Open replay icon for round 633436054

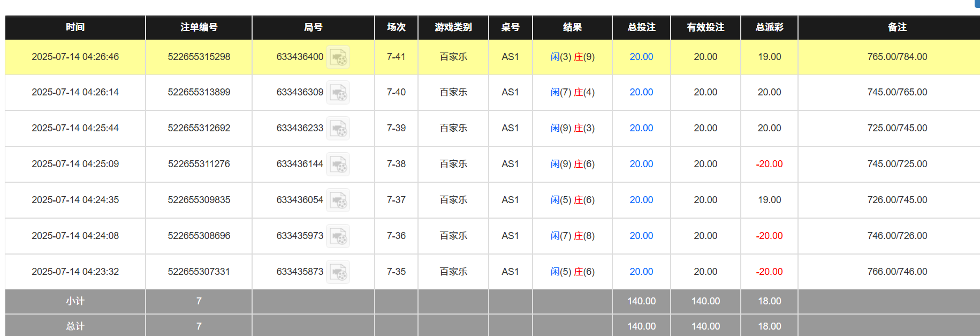[x=338, y=200]
